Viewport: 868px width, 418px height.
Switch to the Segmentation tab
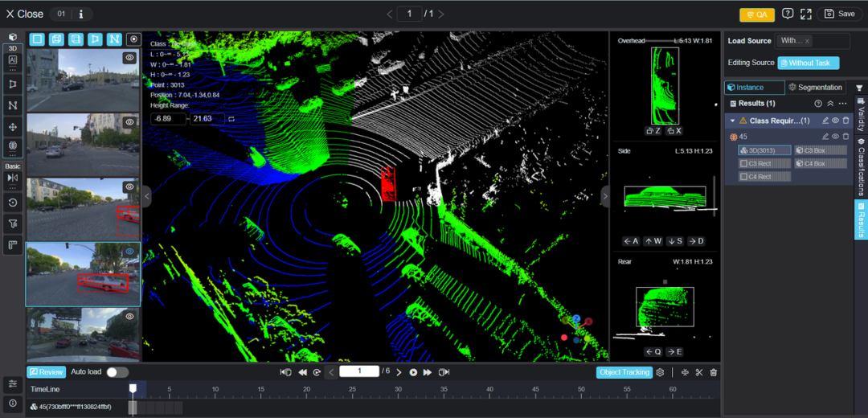[x=815, y=87]
